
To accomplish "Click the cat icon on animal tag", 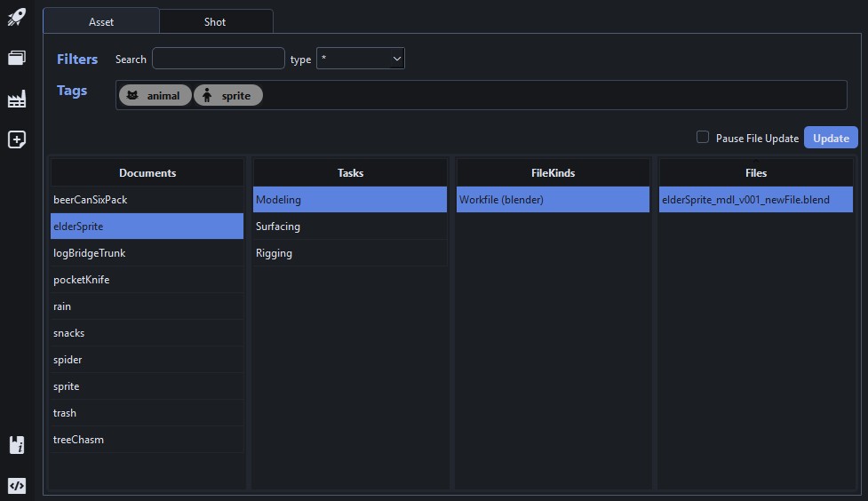I will (132, 95).
